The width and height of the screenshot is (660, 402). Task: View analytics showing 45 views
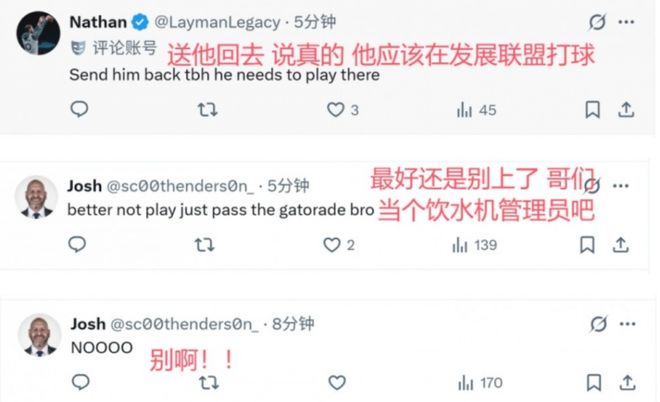(x=476, y=110)
